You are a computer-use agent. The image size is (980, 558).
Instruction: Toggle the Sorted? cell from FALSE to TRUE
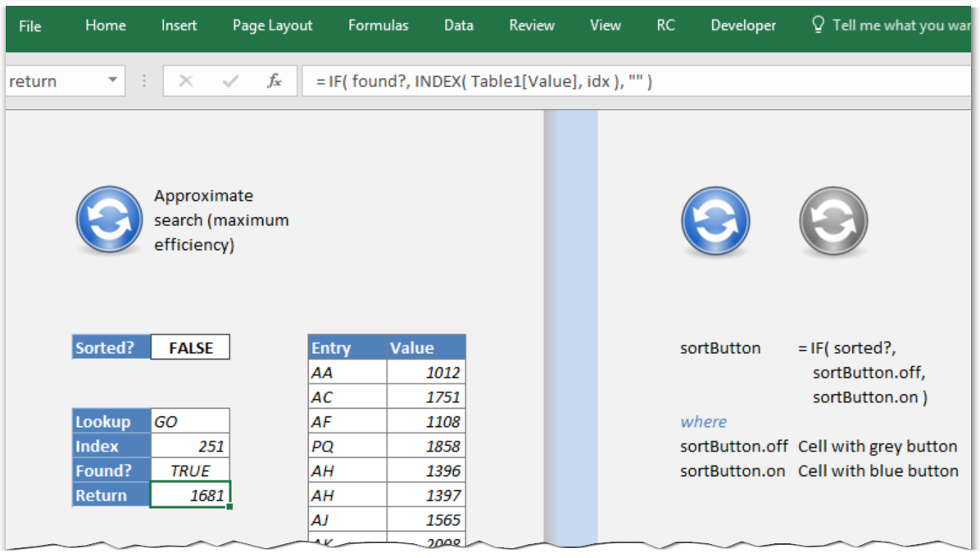(190, 347)
